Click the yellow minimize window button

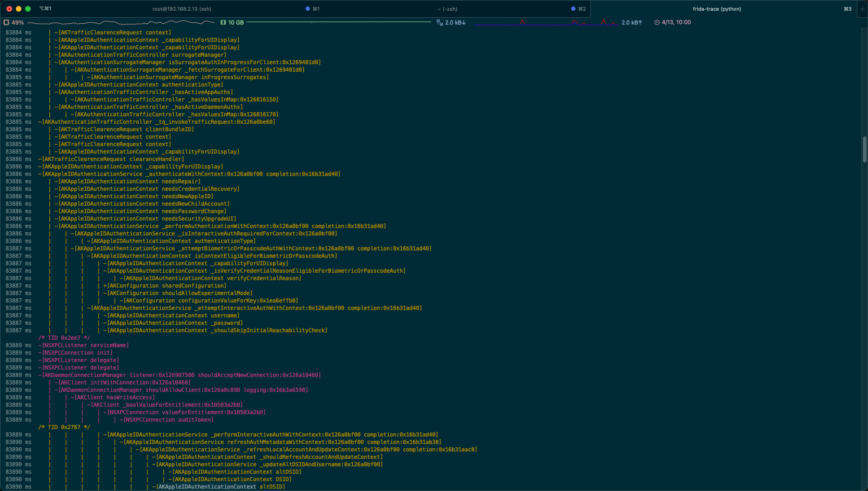point(19,9)
